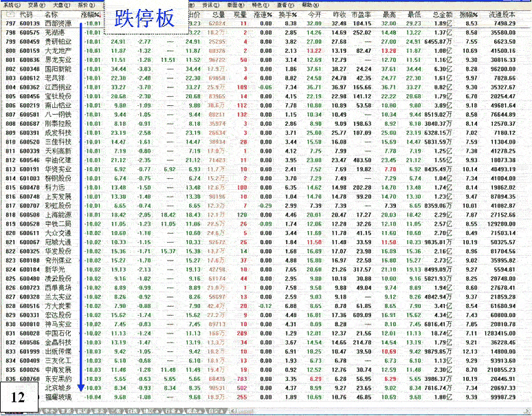The width and height of the screenshot is (532, 416).
Task: Click the 市盈率 column header
Action: tap(361, 14)
